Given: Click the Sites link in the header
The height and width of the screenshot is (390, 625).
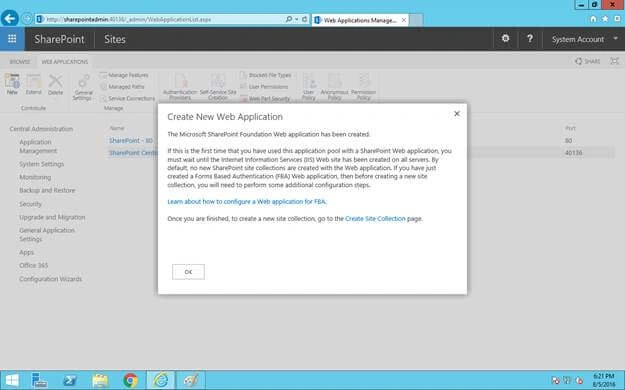Looking at the screenshot, I should pyautogui.click(x=115, y=39).
